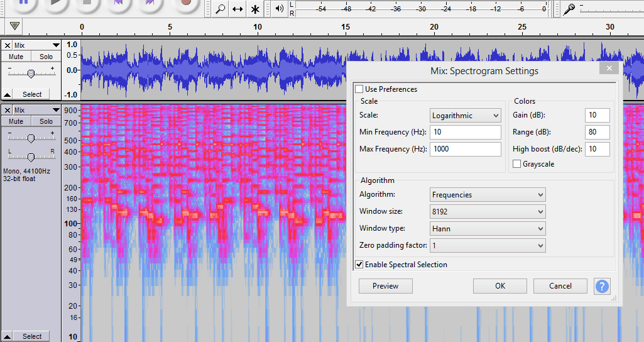Close the spectrogram Mix track with X
This screenshot has width=644, height=342.
[x=7, y=110]
